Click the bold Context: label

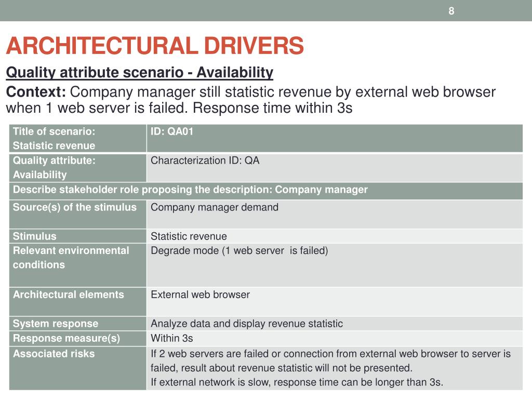pyautogui.click(x=36, y=92)
